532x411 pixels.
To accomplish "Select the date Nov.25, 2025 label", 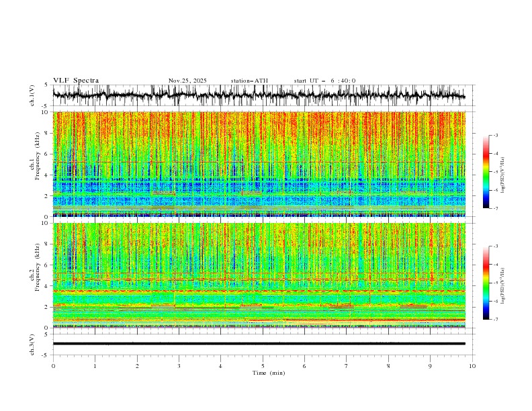I will [x=187, y=81].
